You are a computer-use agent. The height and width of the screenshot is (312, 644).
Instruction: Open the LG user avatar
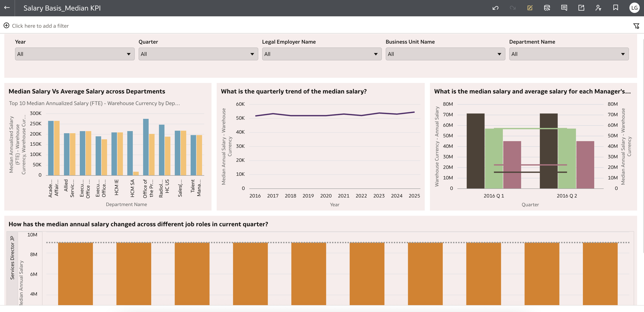point(634,8)
